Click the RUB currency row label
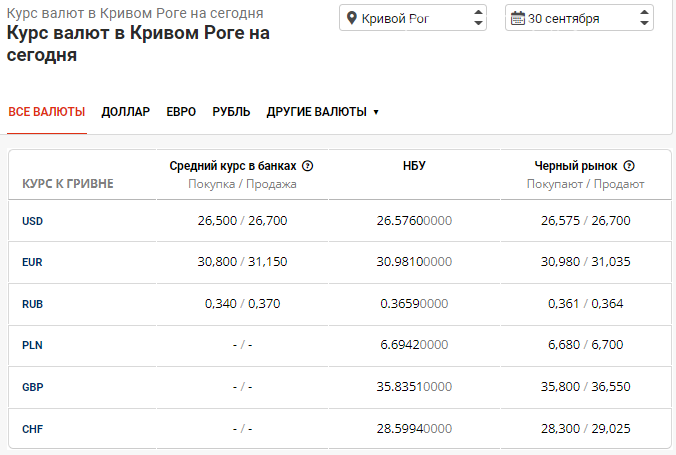Image resolution: width=676 pixels, height=455 pixels. (x=33, y=303)
